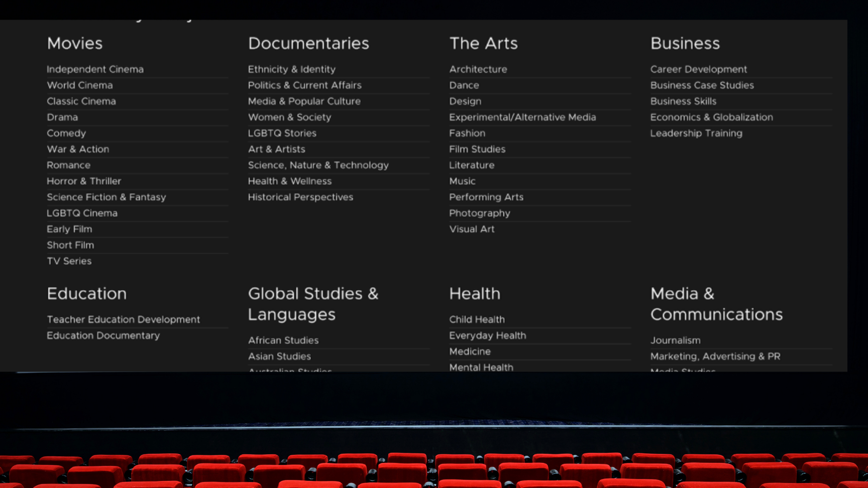Open African Studies
Image resolution: width=868 pixels, height=488 pixels.
(283, 340)
